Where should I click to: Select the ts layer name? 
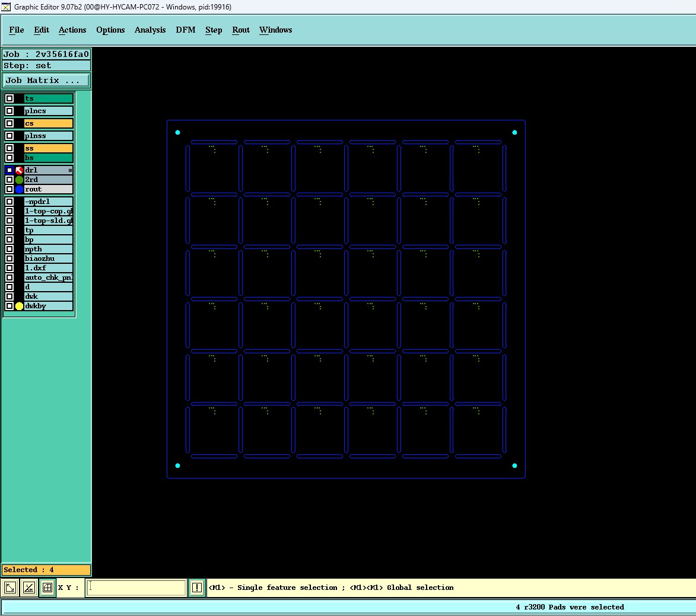click(49, 98)
